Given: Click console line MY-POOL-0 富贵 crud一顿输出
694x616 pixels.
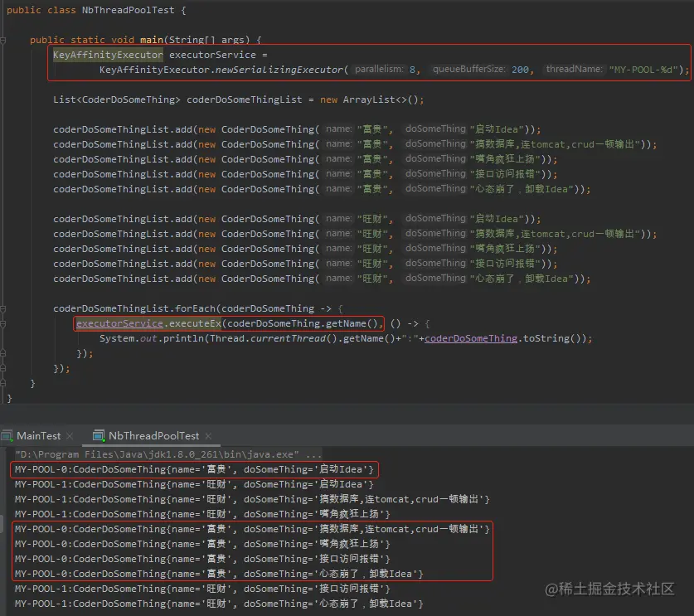Looking at the screenshot, I should (252, 529).
